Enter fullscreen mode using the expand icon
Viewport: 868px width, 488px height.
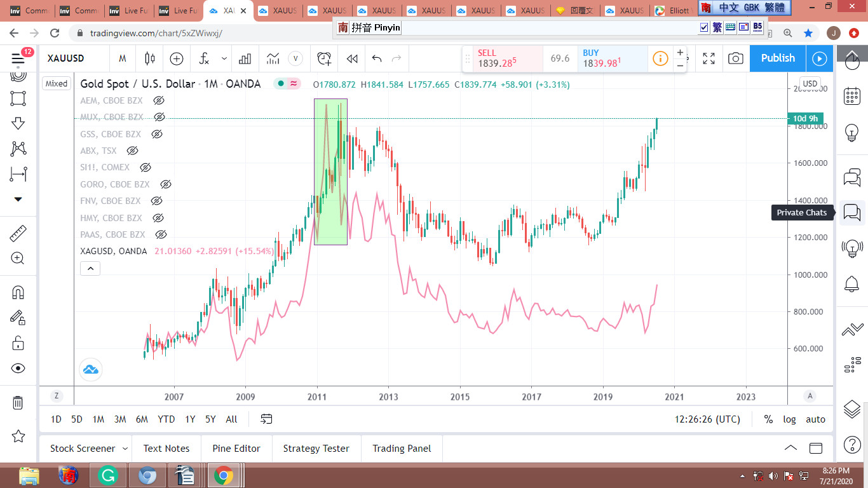point(709,58)
